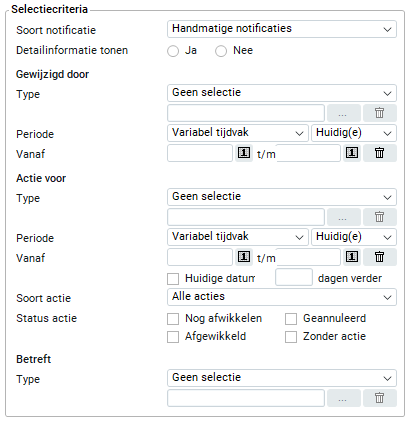418x426 pixels.
Task: Click trash icon beside Gewijzigd door Type field
Action: point(380,113)
